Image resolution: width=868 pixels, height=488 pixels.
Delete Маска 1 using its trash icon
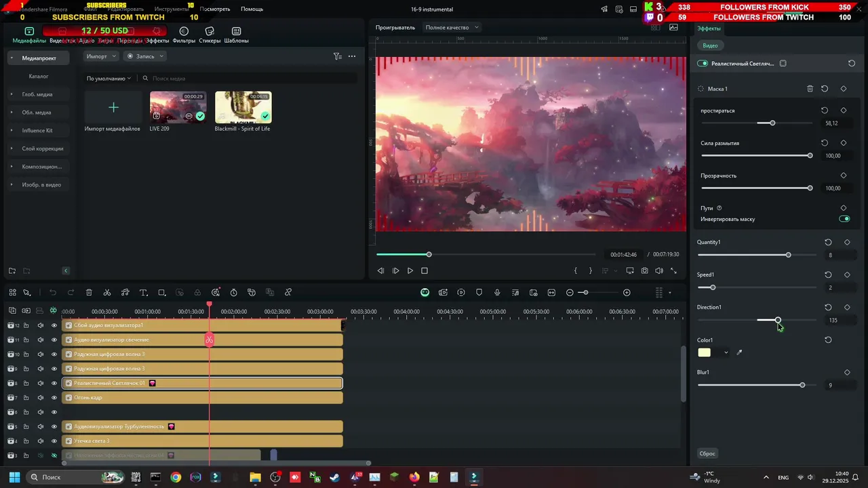coord(810,89)
